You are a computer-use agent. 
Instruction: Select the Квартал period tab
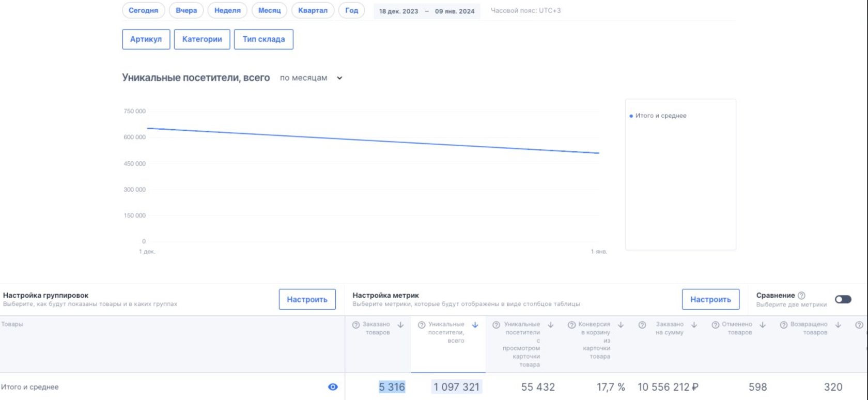[313, 10]
